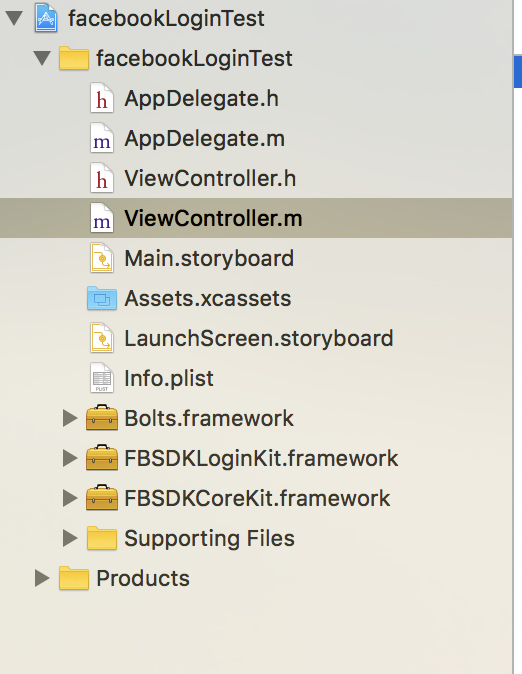
Task: Select Supporting Files group label
Action: point(209,539)
